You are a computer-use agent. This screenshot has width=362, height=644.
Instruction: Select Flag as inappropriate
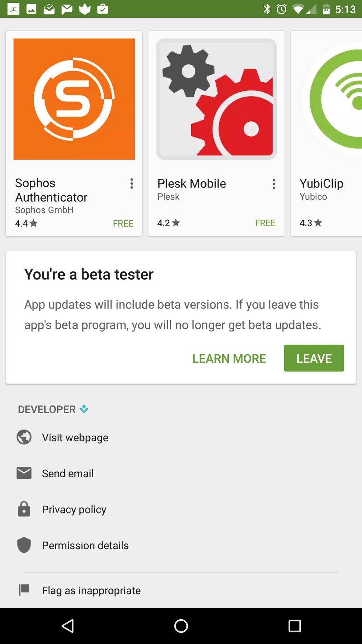click(x=91, y=590)
